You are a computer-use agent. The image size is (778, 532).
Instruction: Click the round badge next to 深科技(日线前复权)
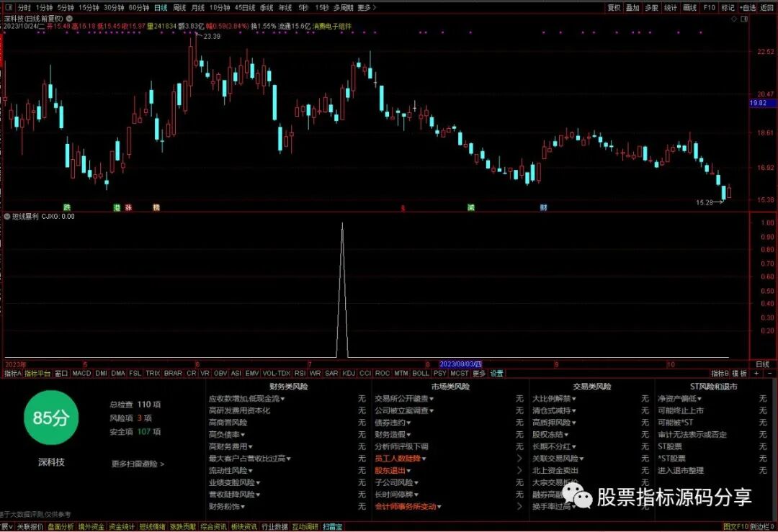(69, 18)
